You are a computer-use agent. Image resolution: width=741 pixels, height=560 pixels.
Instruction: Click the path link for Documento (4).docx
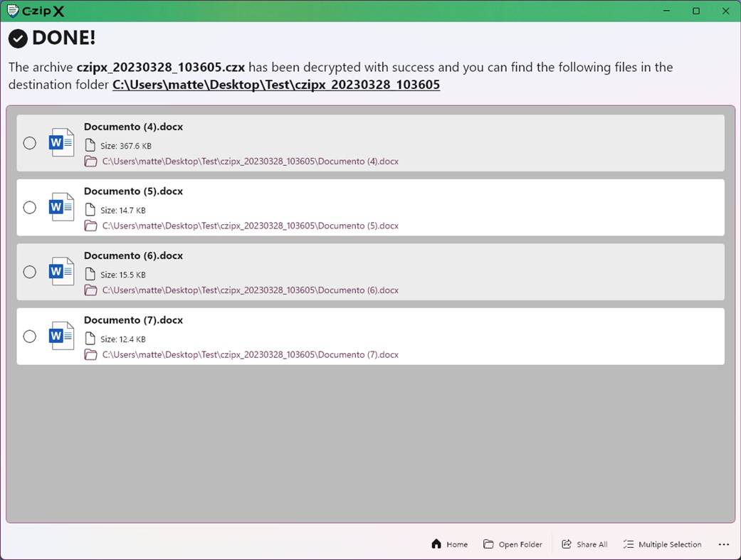point(250,162)
